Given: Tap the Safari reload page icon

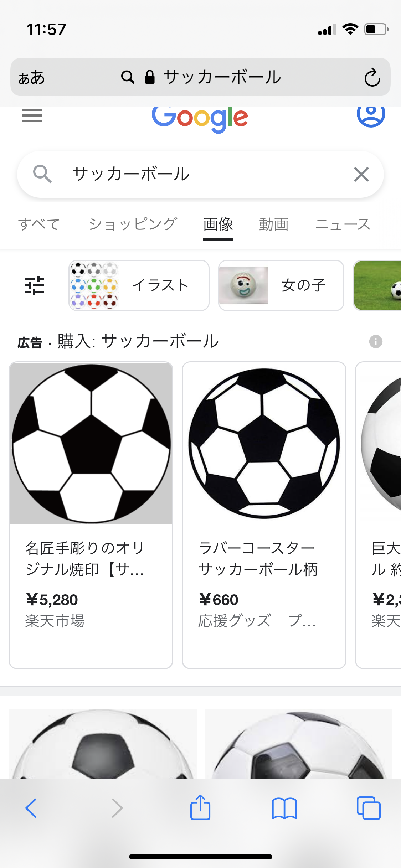Looking at the screenshot, I should pyautogui.click(x=372, y=77).
